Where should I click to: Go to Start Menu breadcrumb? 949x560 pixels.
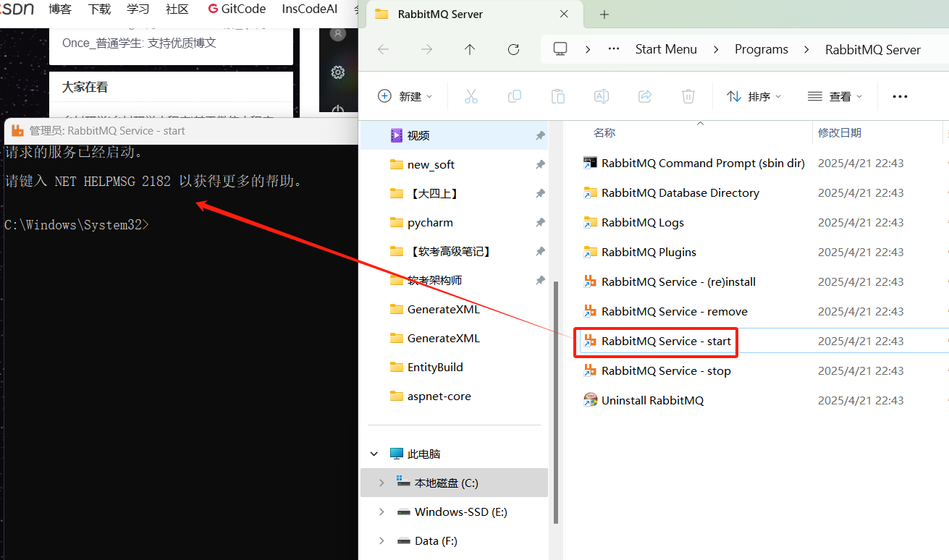[666, 49]
